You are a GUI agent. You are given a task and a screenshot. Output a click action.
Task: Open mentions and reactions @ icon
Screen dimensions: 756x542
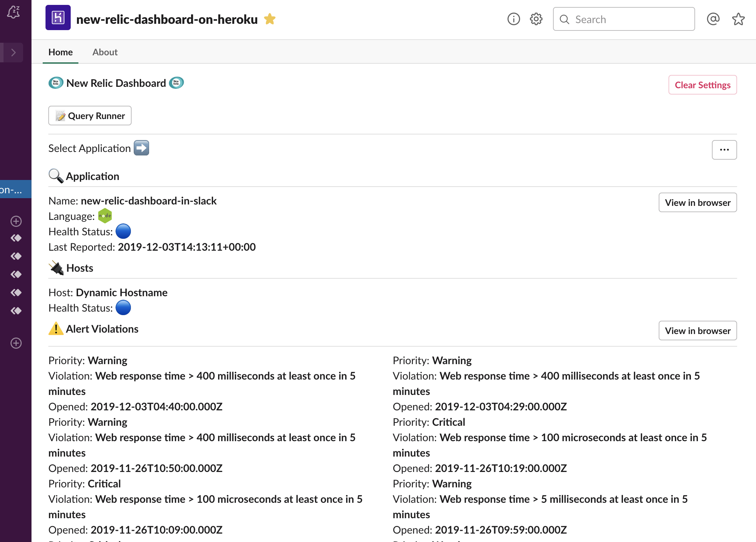click(713, 19)
